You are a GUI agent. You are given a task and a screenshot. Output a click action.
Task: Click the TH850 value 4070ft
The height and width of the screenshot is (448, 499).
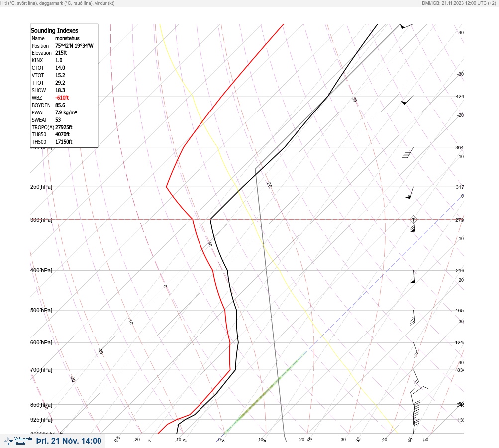(x=62, y=134)
